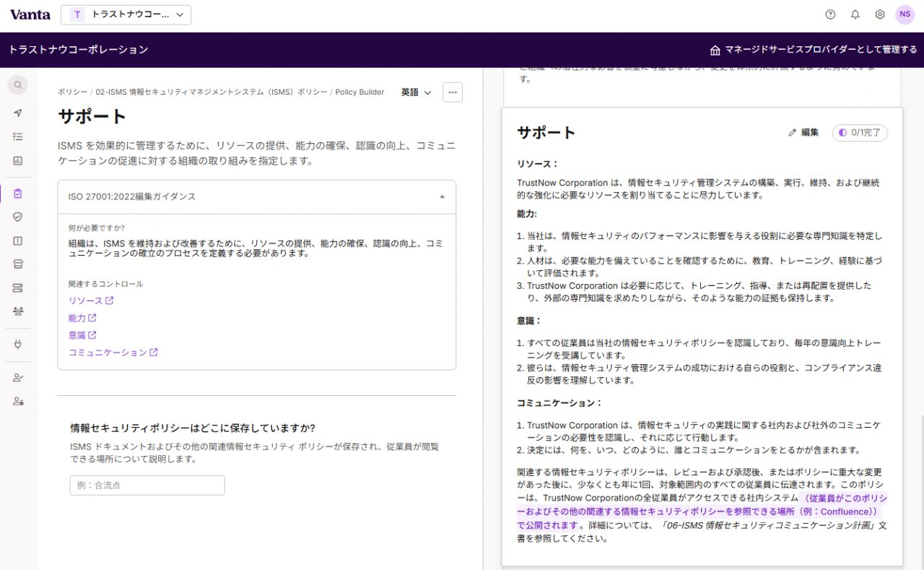924x570 pixels.
Task: Open the search icon in the sidebar
Action: 18,85
